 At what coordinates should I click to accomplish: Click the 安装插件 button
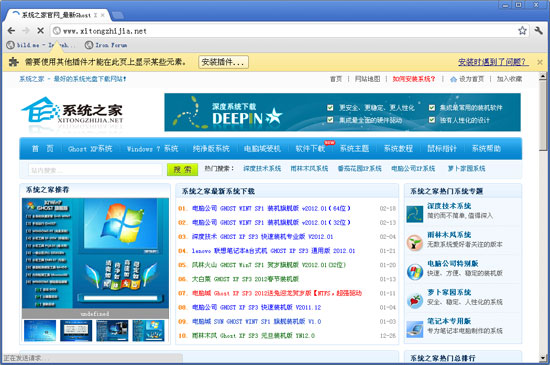tap(223, 62)
